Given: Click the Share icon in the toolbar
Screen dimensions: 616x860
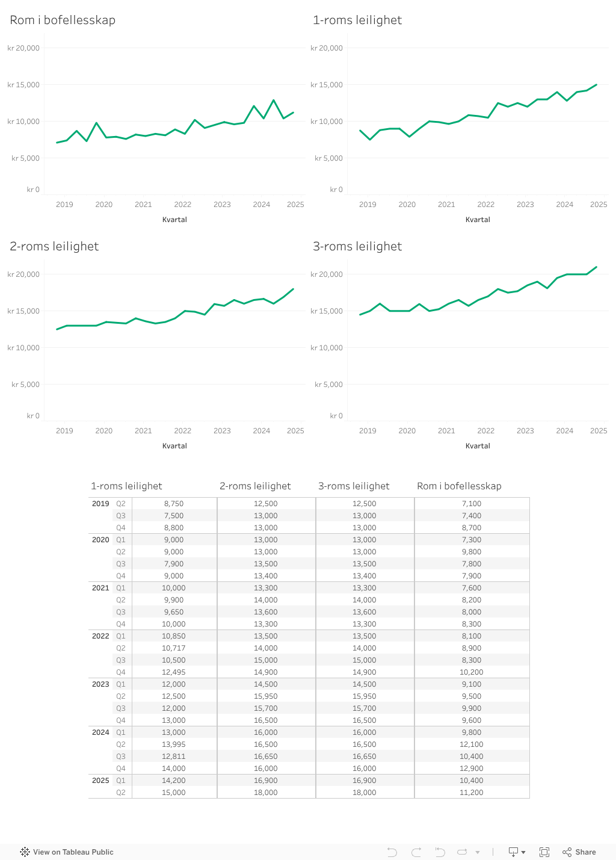Looking at the screenshot, I should coord(566,852).
